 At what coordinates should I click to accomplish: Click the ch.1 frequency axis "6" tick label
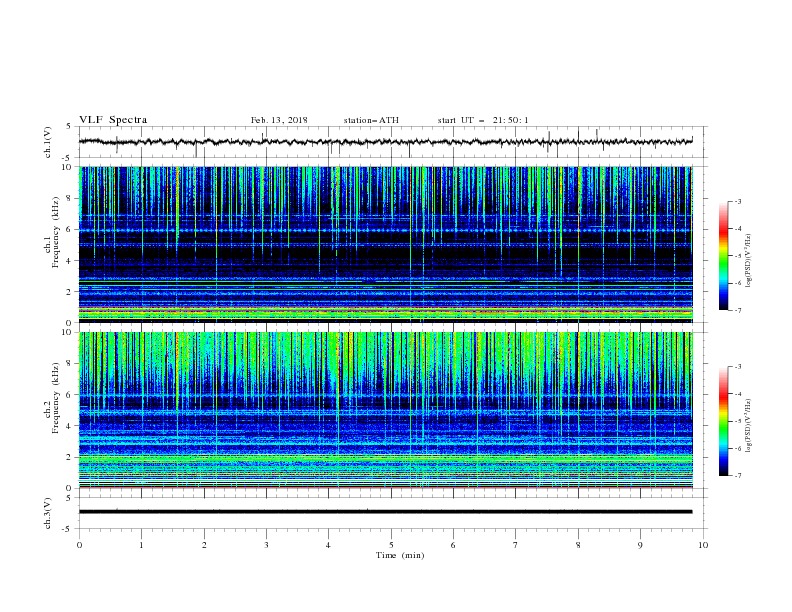click(69, 230)
